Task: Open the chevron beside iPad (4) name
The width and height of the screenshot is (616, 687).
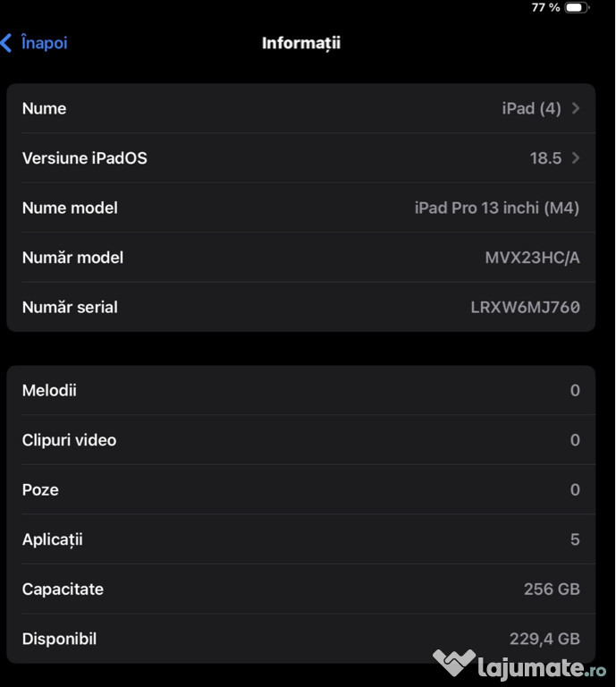Action: point(576,108)
